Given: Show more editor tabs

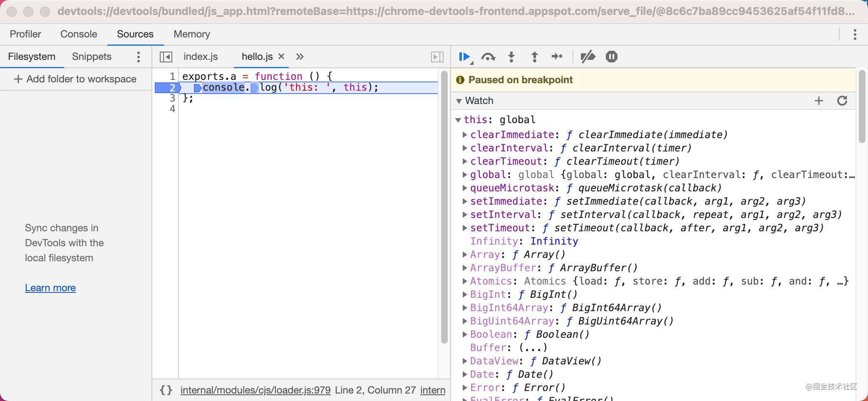Looking at the screenshot, I should (x=300, y=57).
